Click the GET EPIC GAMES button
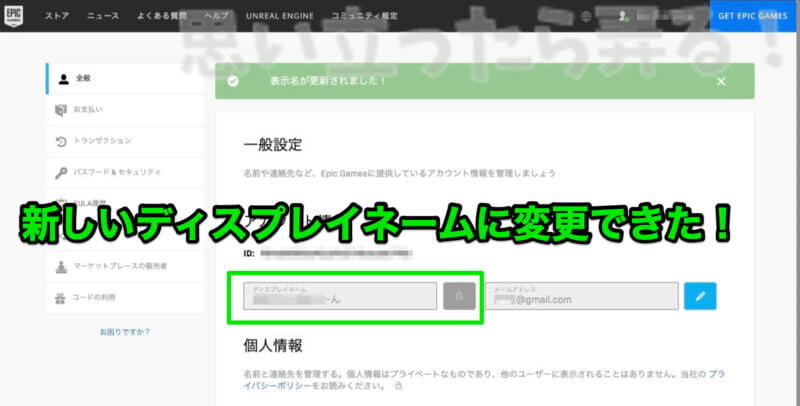The height and width of the screenshot is (406, 800). pyautogui.click(x=753, y=16)
